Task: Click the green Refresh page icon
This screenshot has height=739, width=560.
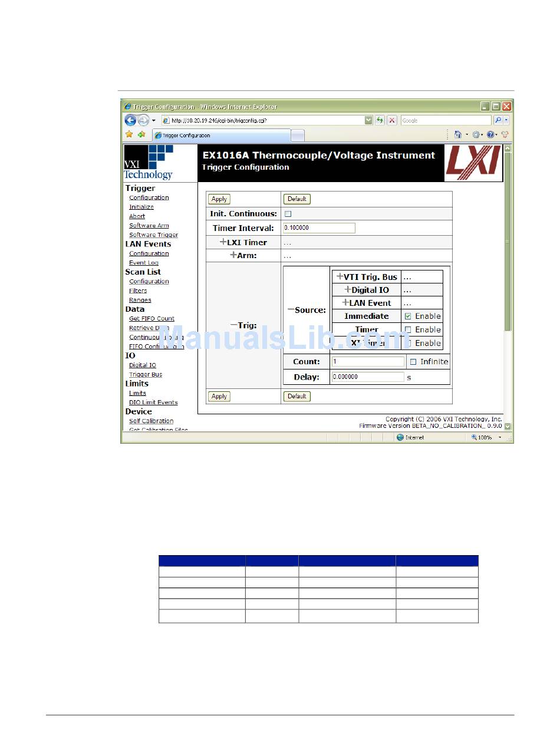Action: (380, 120)
